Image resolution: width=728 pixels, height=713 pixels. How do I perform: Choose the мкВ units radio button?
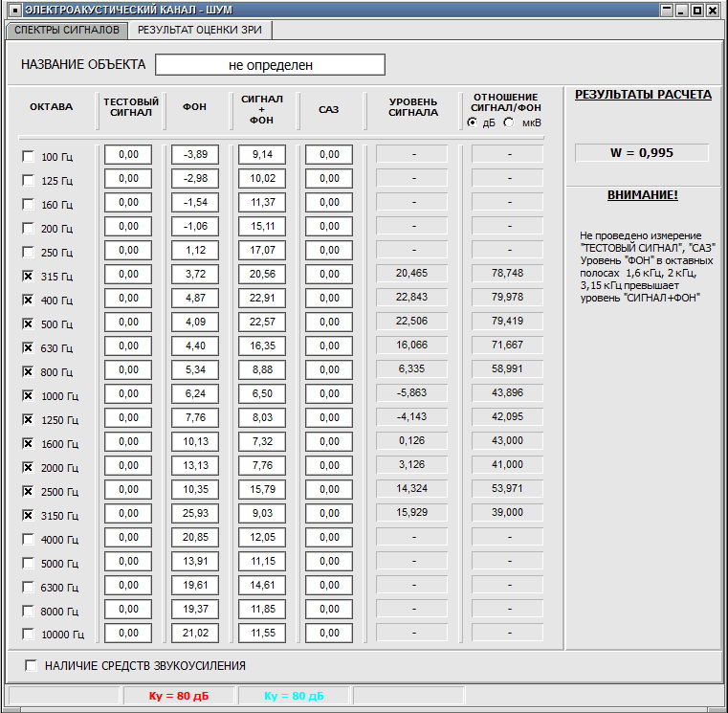tap(508, 123)
